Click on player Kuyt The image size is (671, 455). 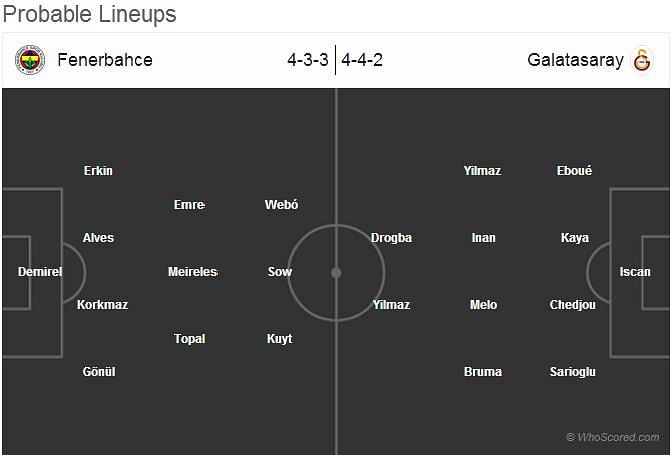pyautogui.click(x=280, y=339)
